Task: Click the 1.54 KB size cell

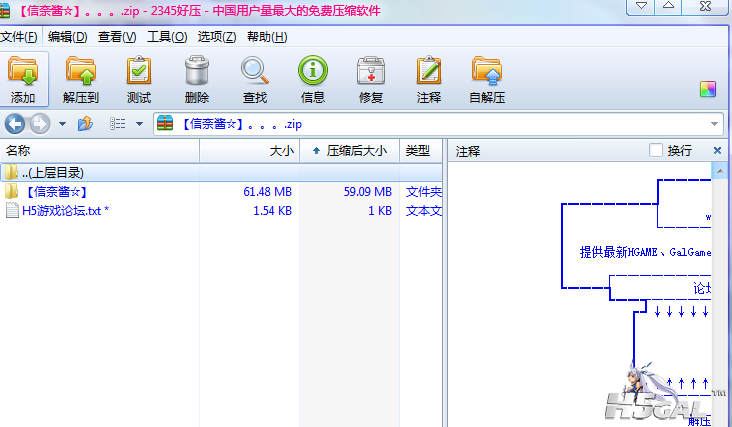Action: [x=272, y=211]
